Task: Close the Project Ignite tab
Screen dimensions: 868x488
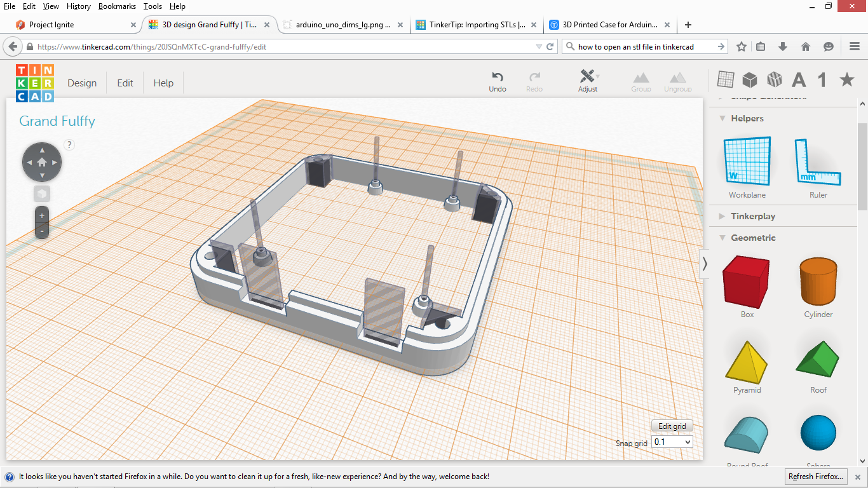Action: click(x=133, y=25)
